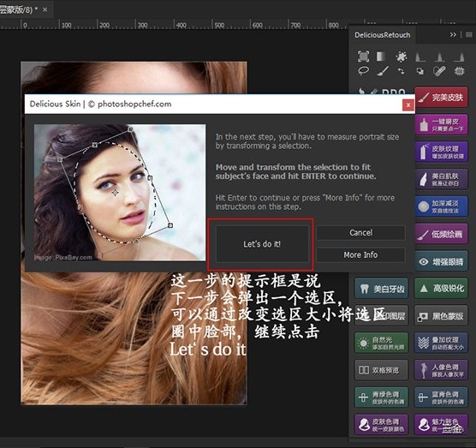
Task: Click the 双格预览 dual preview button
Action: (x=382, y=370)
